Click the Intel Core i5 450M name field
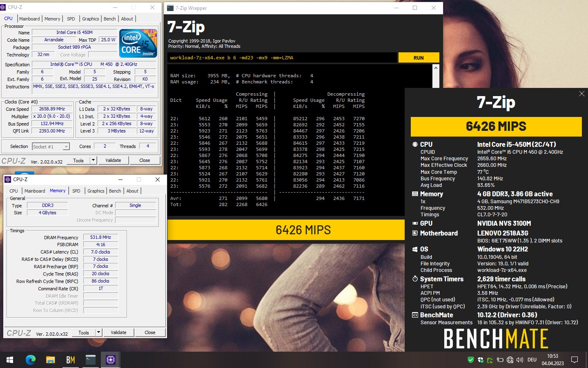This screenshot has width=588, height=368. click(74, 32)
